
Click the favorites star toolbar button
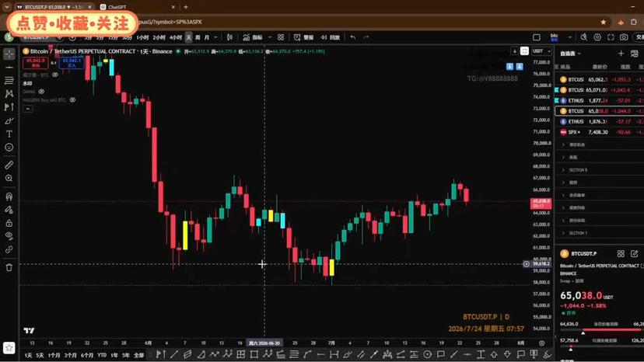(9, 348)
